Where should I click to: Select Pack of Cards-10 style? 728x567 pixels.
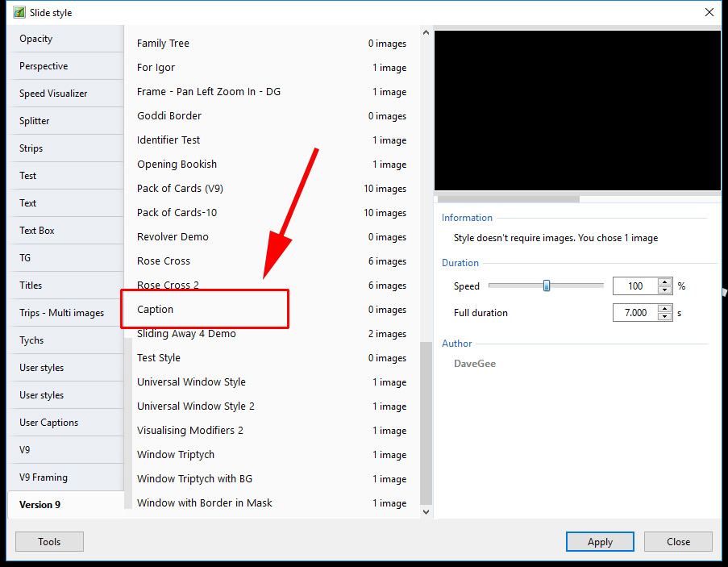pos(272,212)
